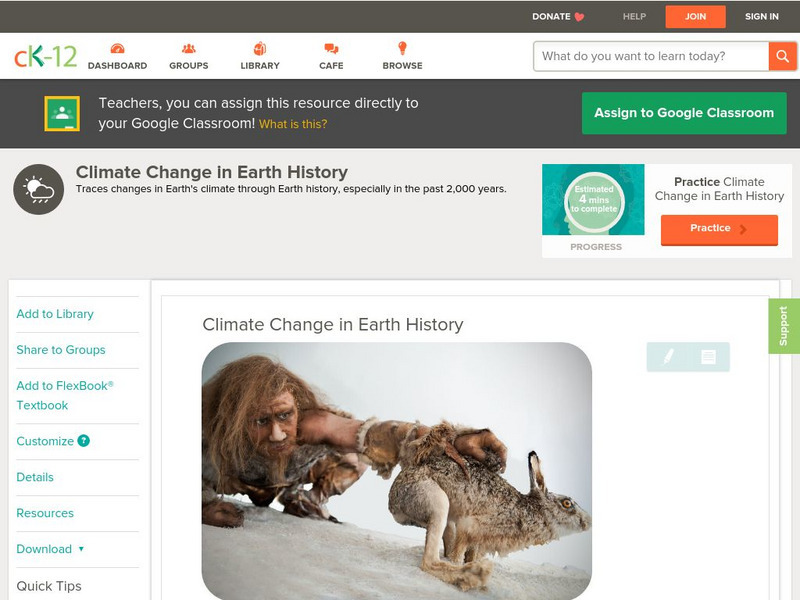This screenshot has width=800, height=600.
Task: Click the orange Practice button
Action: click(718, 229)
